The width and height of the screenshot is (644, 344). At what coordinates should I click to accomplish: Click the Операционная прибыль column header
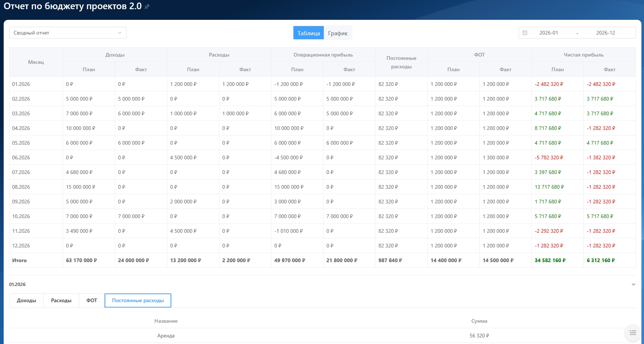(x=323, y=55)
